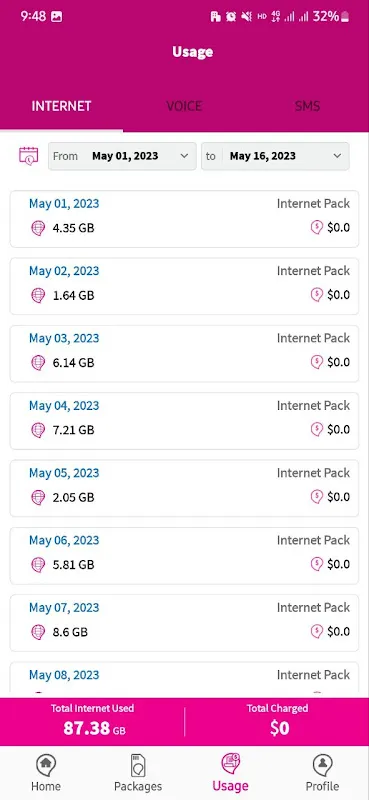Tap the calendar icon beside date range
The height and width of the screenshot is (800, 369).
pyautogui.click(x=29, y=156)
